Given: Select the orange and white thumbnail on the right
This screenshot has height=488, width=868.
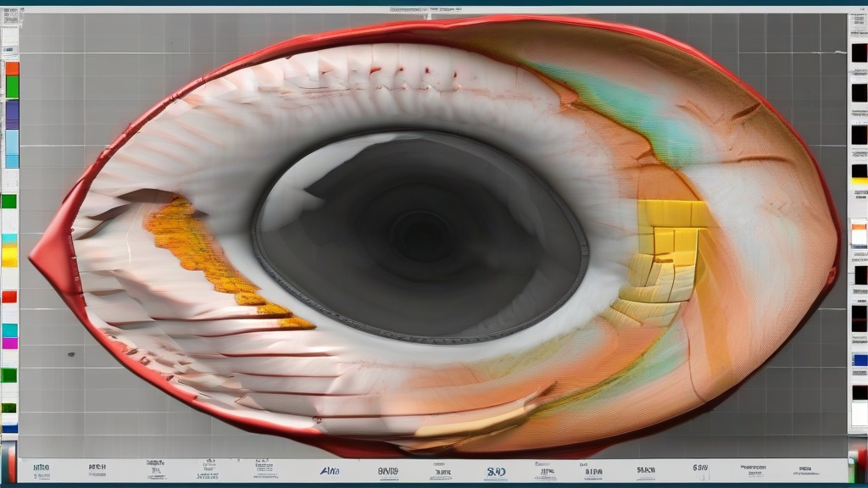Looking at the screenshot, I should pos(859,233).
